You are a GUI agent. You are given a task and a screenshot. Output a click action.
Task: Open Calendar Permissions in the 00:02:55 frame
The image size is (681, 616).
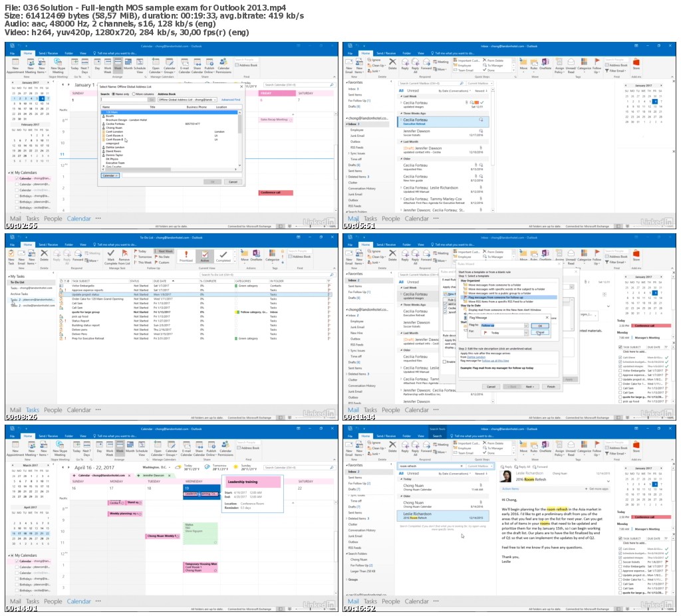(x=223, y=66)
